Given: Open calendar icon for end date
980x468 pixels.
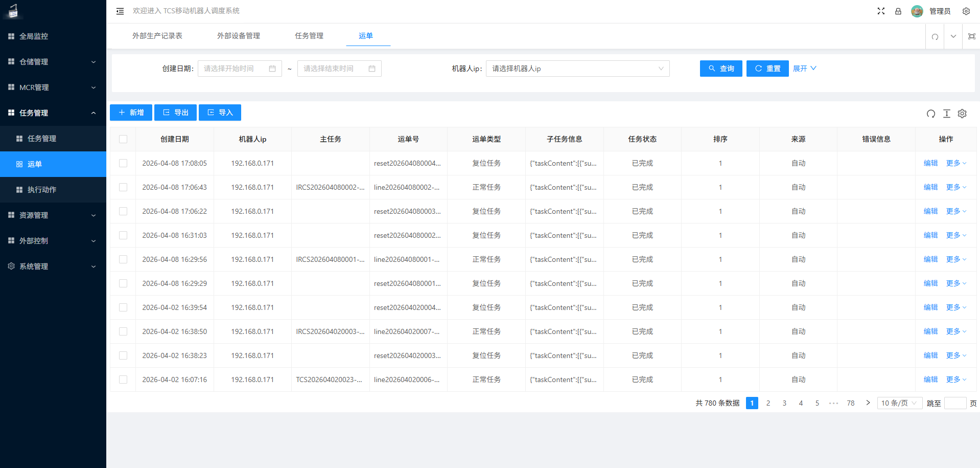Looking at the screenshot, I should [x=372, y=69].
